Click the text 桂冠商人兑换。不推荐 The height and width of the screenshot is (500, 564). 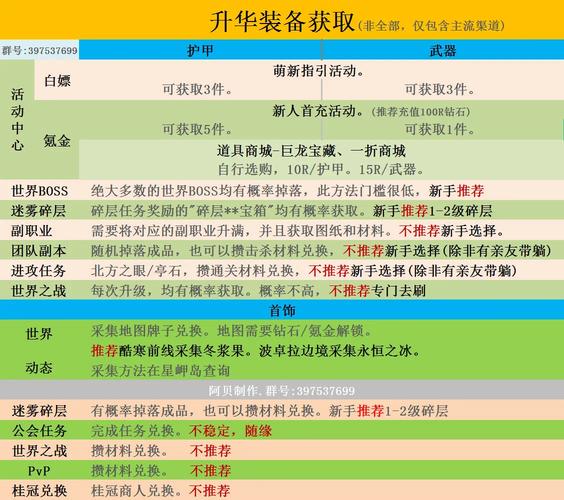point(160,491)
